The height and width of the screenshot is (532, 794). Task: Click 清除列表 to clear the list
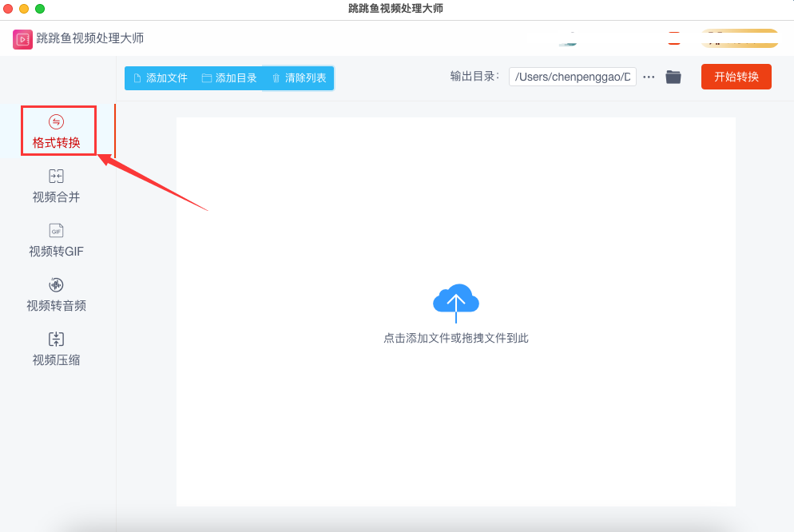pos(299,78)
